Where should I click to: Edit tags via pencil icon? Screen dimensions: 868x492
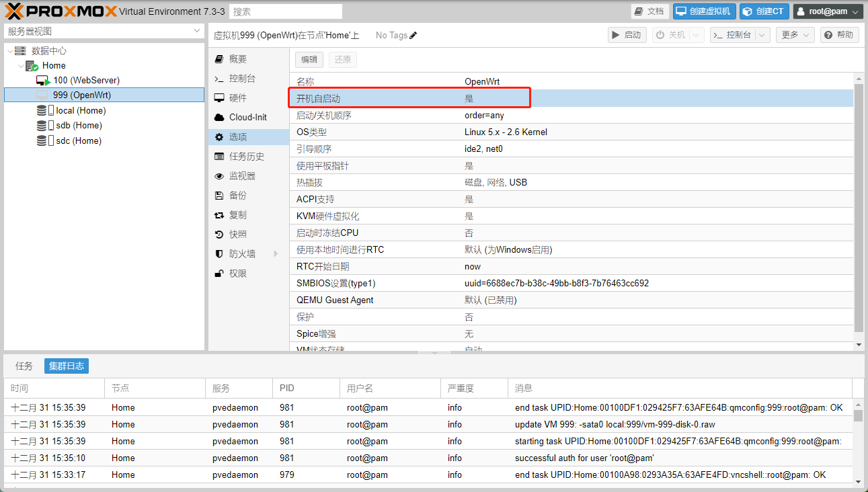point(413,35)
